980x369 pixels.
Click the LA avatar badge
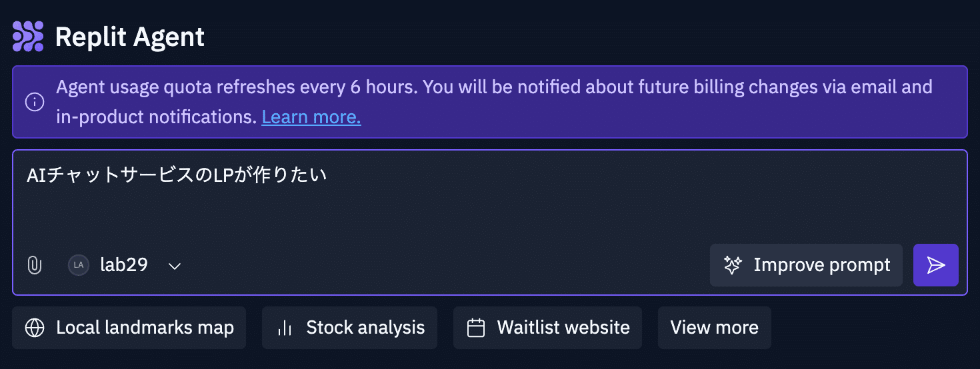coord(79,265)
